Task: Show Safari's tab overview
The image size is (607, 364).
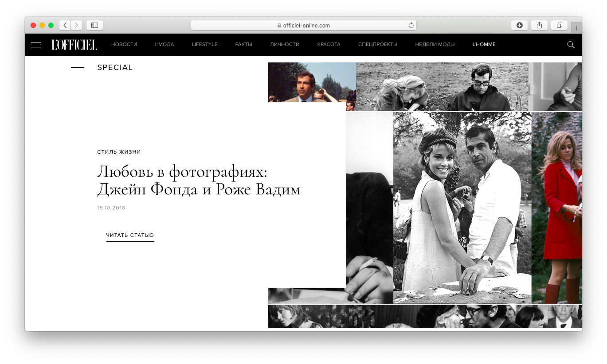Action: pos(560,25)
